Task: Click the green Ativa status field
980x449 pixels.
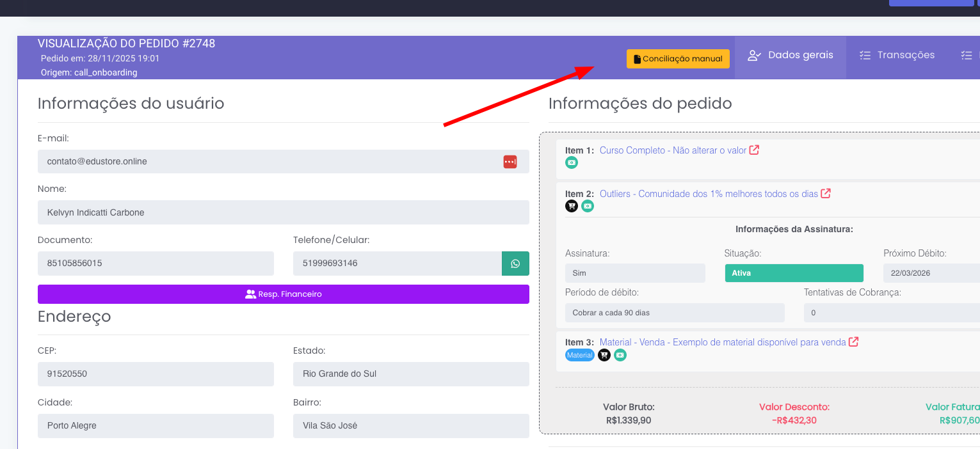Action: 794,273
